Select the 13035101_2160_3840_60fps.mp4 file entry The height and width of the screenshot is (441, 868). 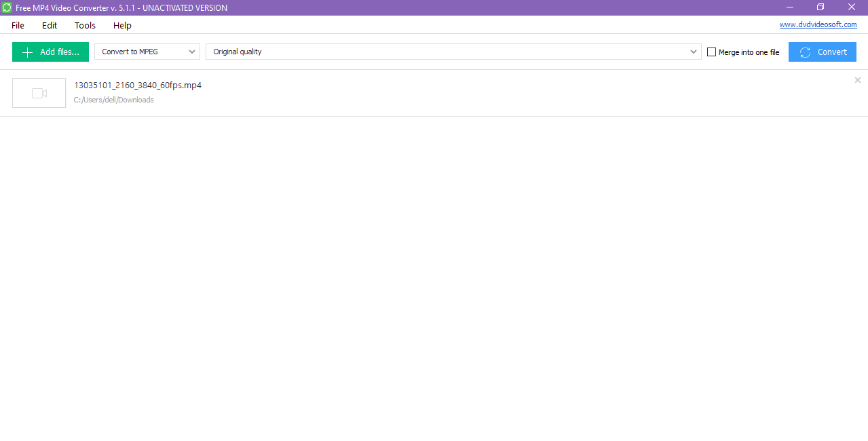[138, 85]
